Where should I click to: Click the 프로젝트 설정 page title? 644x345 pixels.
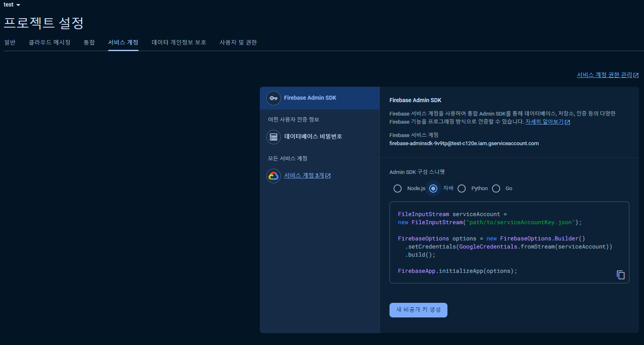[x=44, y=23]
